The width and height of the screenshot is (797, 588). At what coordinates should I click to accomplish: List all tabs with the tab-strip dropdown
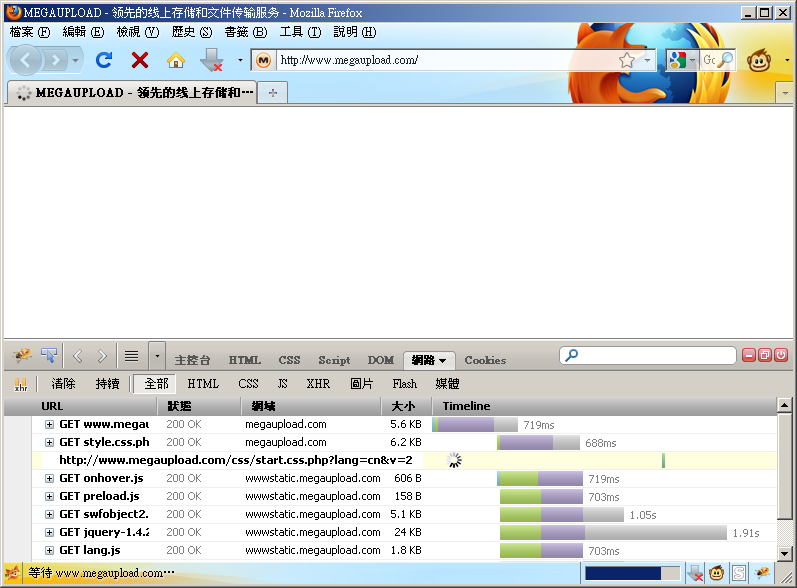[785, 93]
